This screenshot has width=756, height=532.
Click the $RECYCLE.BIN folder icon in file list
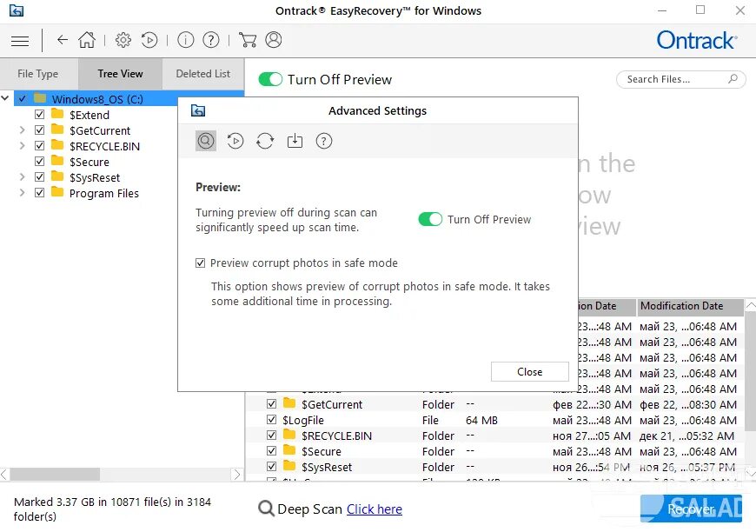click(289, 435)
